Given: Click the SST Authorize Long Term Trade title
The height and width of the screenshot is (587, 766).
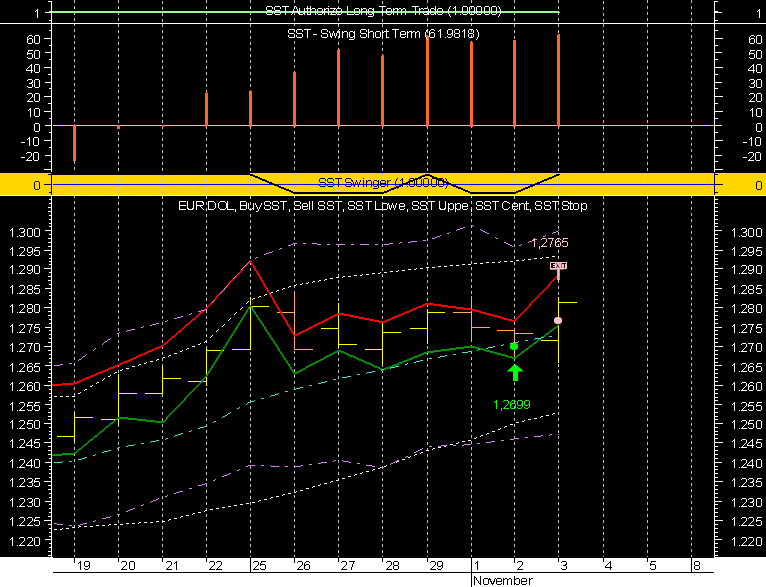Looking at the screenshot, I should (x=383, y=11).
